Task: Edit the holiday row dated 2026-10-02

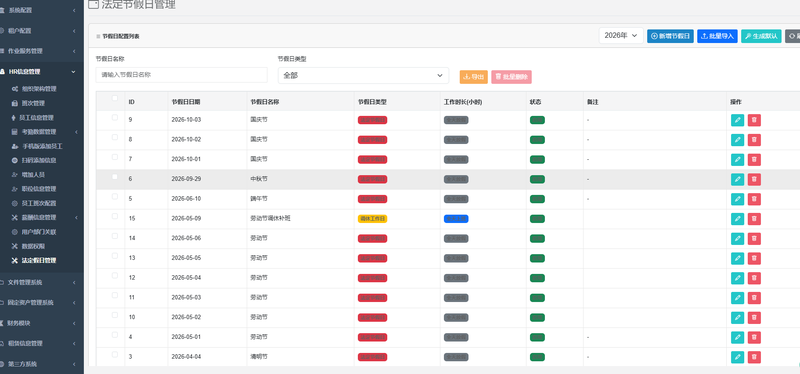Action: tap(737, 140)
